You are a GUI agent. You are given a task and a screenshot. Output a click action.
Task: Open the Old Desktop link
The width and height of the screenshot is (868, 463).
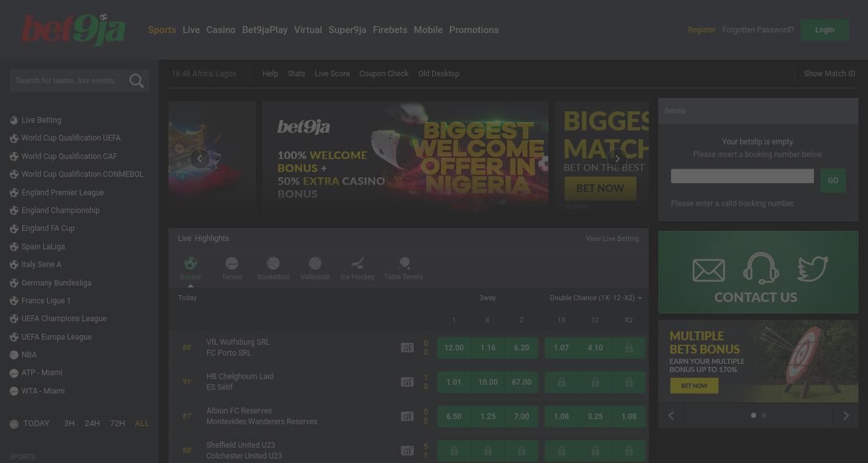click(438, 74)
